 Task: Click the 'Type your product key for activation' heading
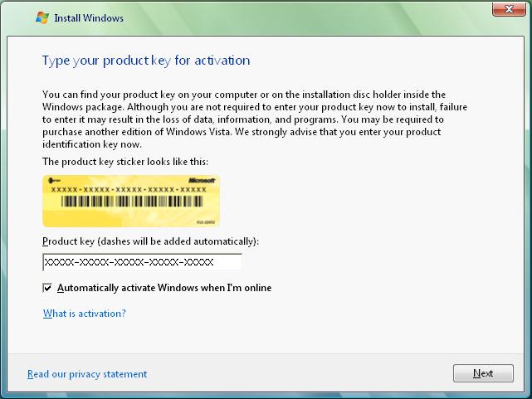point(146,61)
